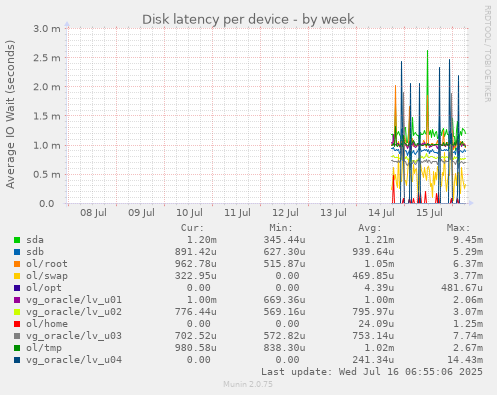Click lv_u01 min value 669.36u

[284, 300]
